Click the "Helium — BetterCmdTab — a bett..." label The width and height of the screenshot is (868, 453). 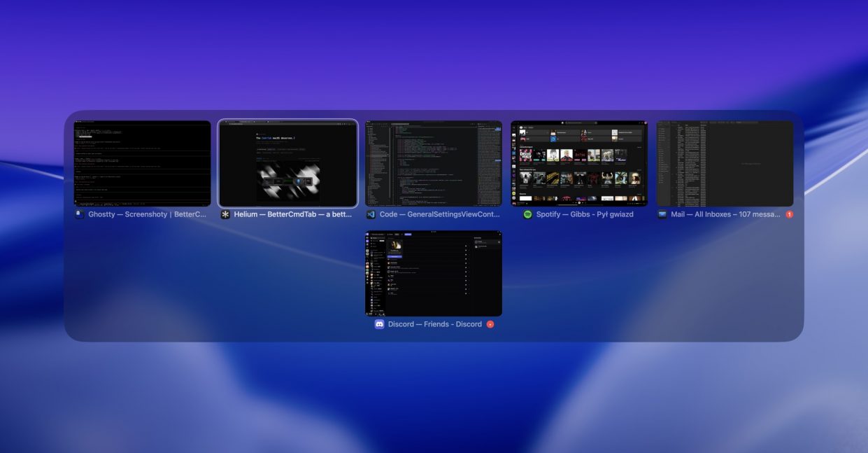(x=293, y=214)
